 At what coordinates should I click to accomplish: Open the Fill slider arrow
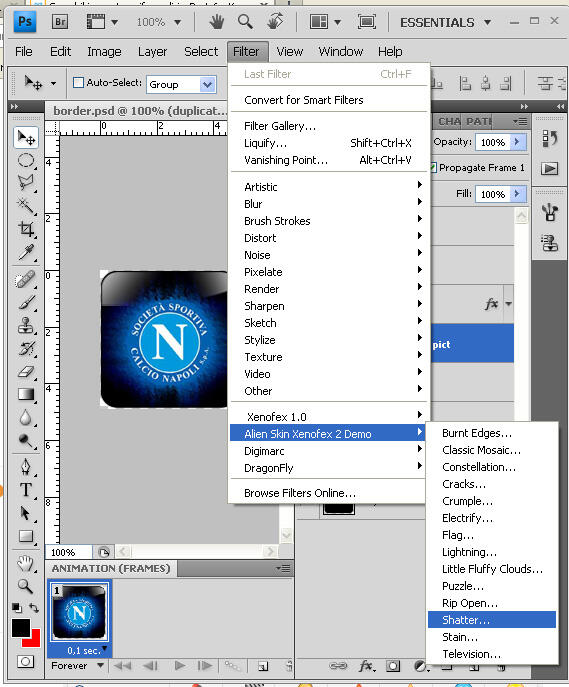(517, 194)
